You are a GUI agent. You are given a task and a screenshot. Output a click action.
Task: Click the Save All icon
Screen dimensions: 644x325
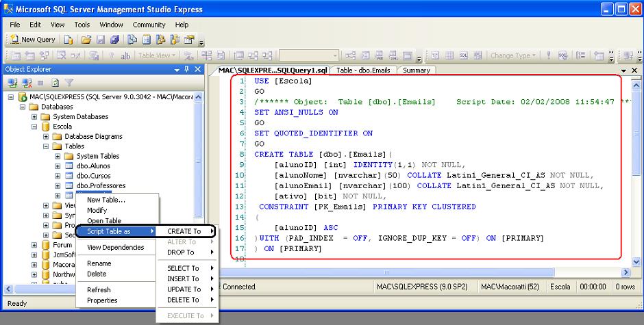click(x=114, y=40)
